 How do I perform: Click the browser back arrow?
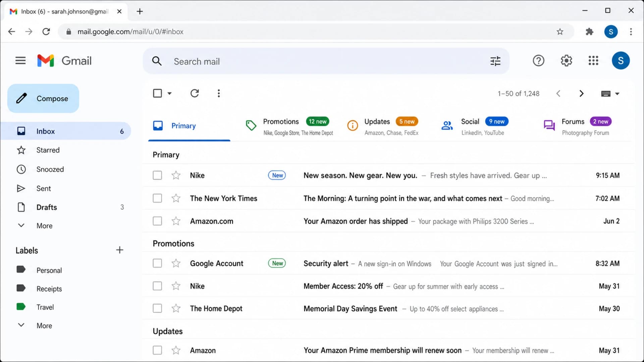coord(11,32)
